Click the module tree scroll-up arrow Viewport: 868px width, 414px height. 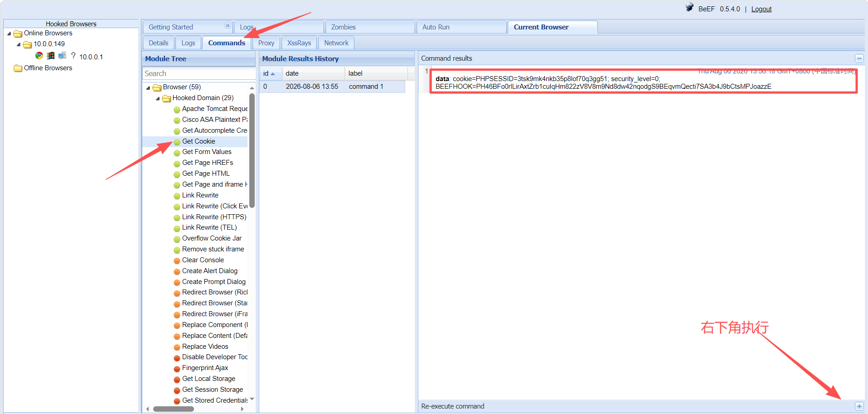pos(252,87)
